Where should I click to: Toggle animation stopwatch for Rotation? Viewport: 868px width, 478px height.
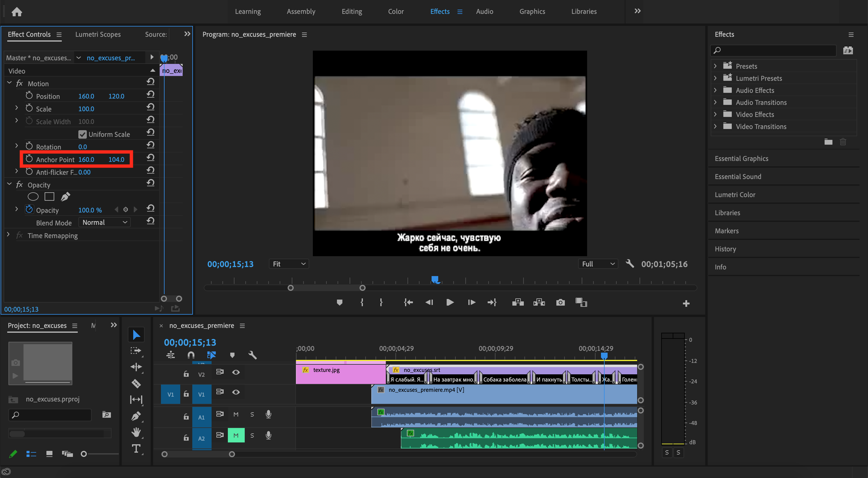(x=29, y=146)
